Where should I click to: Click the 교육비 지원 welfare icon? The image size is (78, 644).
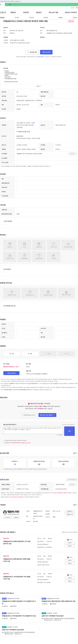pos(53,245)
